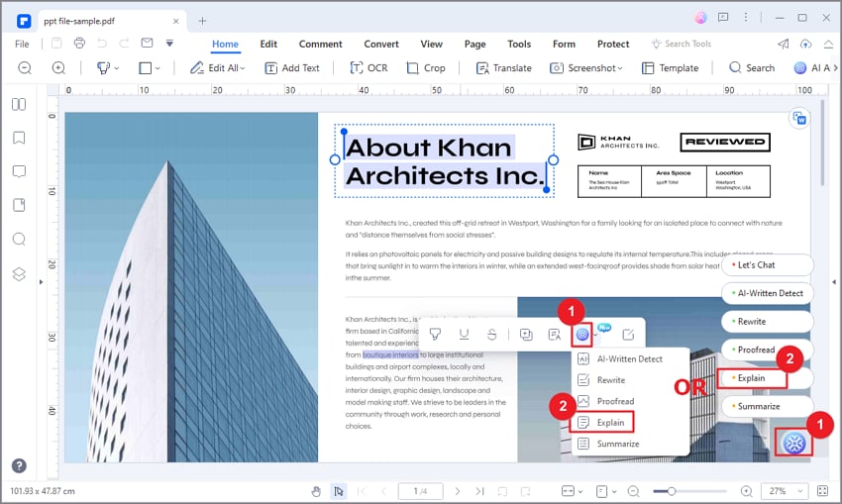
Task: Click the translate icon in floating toolbar
Action: point(554,335)
